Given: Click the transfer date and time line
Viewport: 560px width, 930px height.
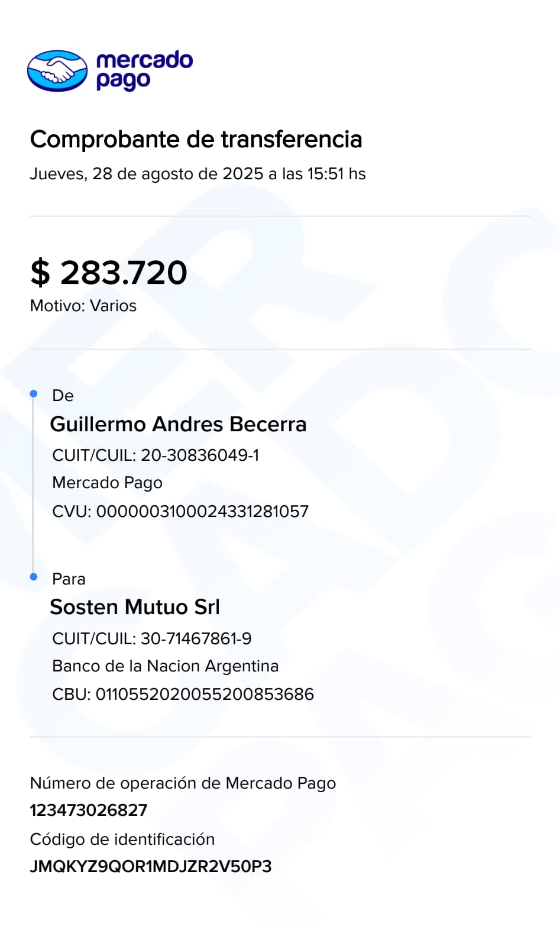Looking at the screenshot, I should [x=198, y=174].
